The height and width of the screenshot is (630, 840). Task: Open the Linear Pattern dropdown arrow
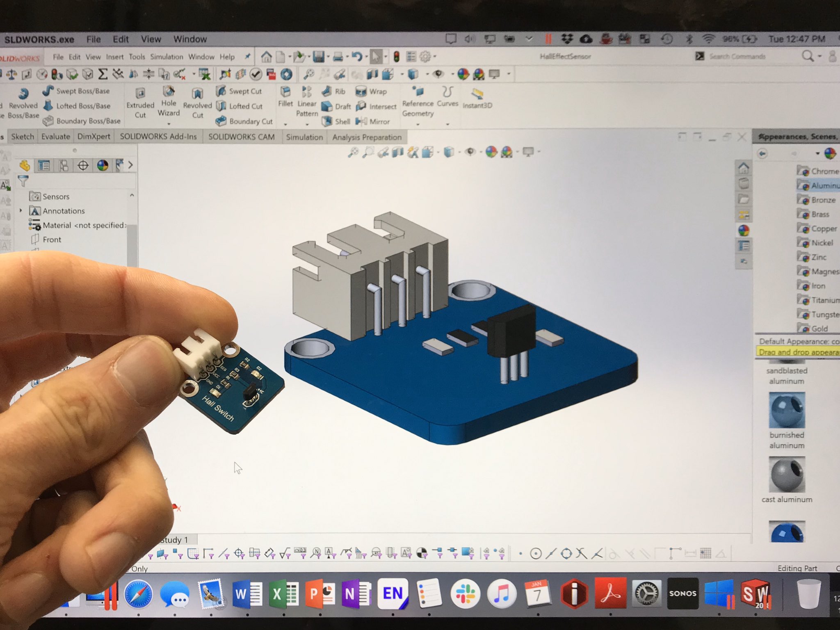click(307, 124)
